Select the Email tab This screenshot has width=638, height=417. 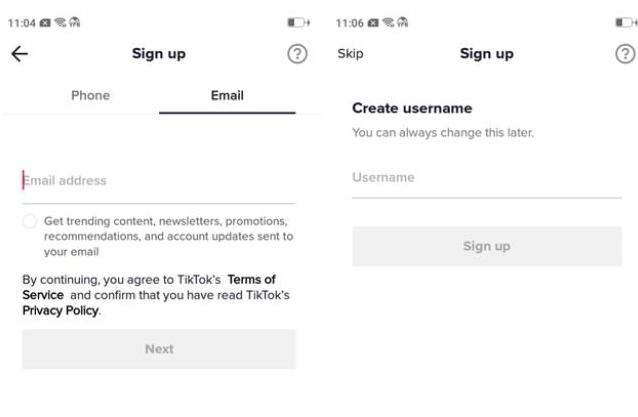pyautogui.click(x=227, y=96)
